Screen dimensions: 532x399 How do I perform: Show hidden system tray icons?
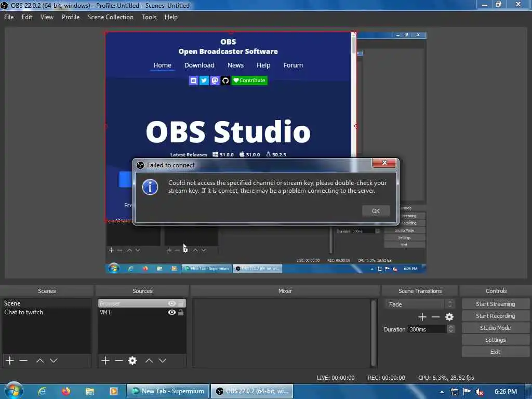click(x=442, y=392)
